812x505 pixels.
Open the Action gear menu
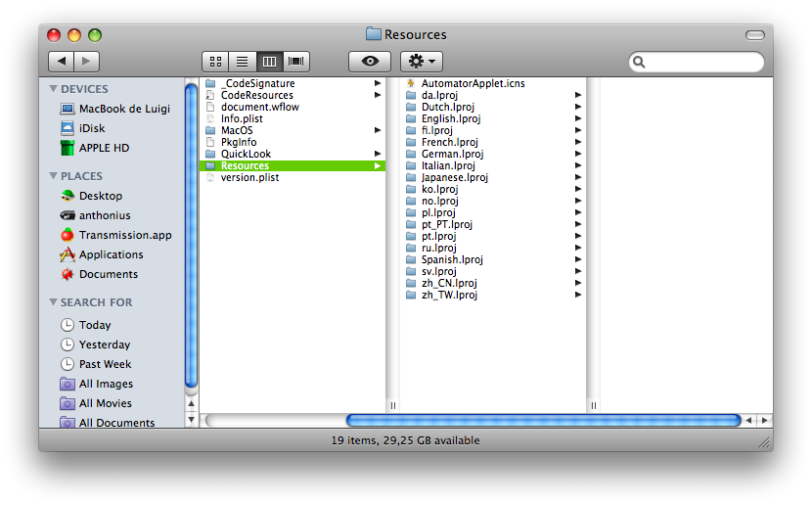(x=422, y=62)
